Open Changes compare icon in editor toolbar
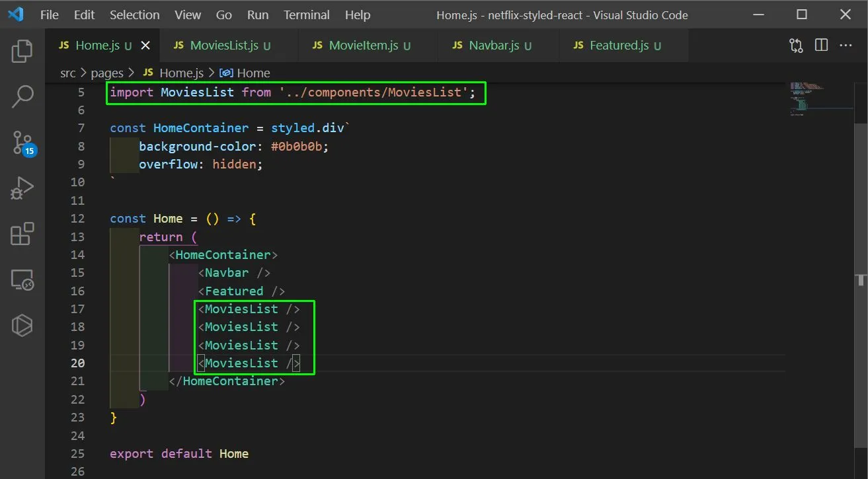The width and height of the screenshot is (868, 479). (x=796, y=46)
